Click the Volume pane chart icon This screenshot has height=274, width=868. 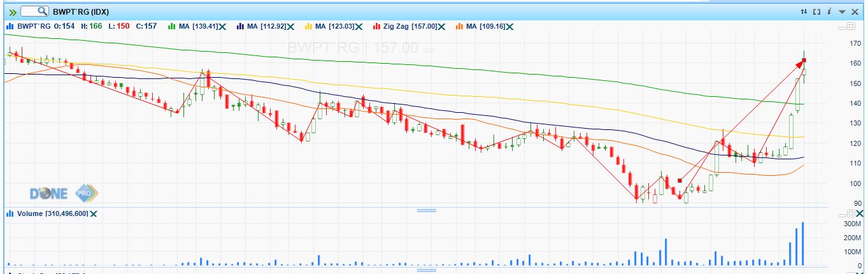click(10, 213)
